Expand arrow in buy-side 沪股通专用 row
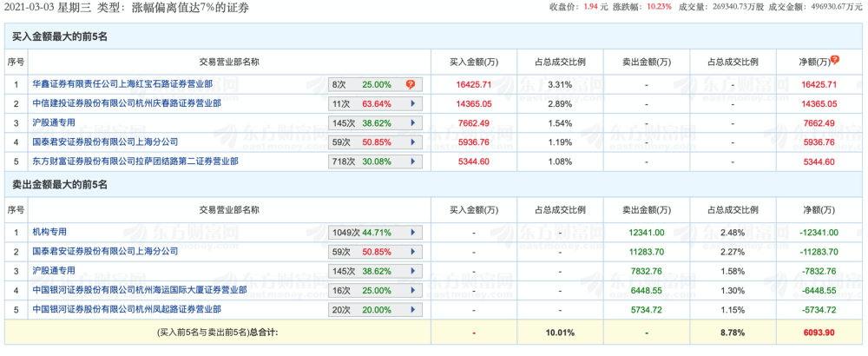868x356 pixels. 412,123
